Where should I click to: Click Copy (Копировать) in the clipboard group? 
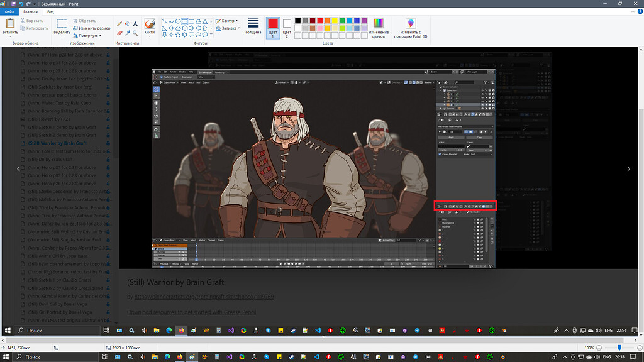34,28
